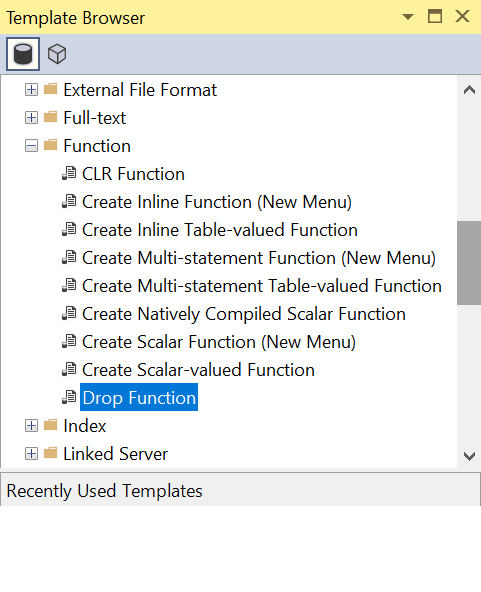Viewport: 481px width, 592px height.
Task: Click the Recently Used Templates header
Action: pos(240,490)
